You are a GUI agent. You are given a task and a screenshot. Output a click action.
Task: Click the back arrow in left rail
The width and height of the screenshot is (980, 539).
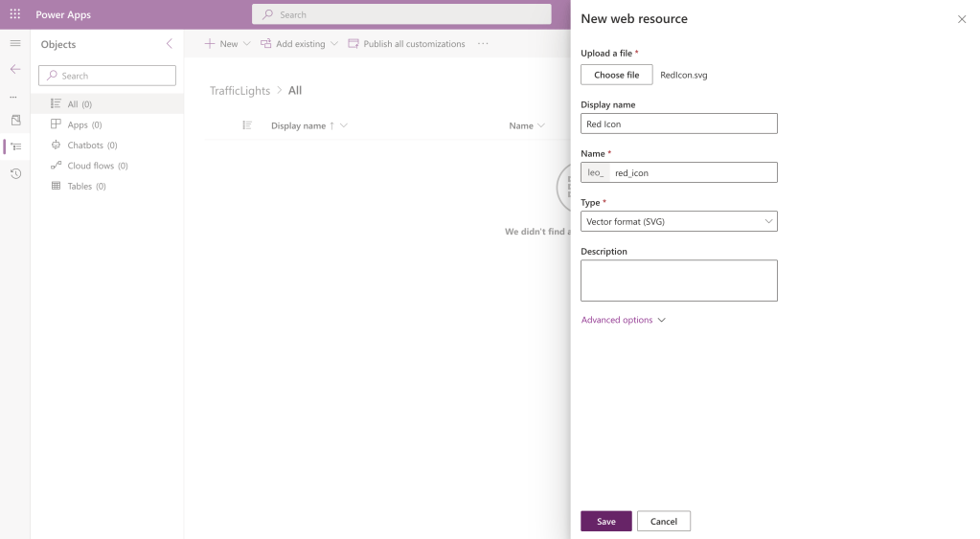14,69
